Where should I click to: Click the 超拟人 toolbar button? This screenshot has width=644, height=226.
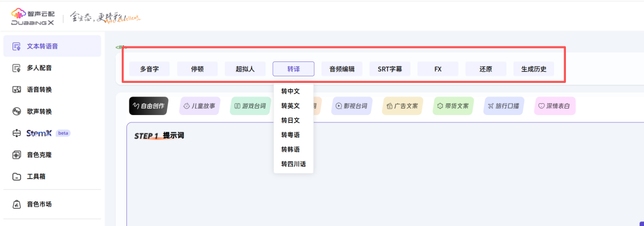245,69
